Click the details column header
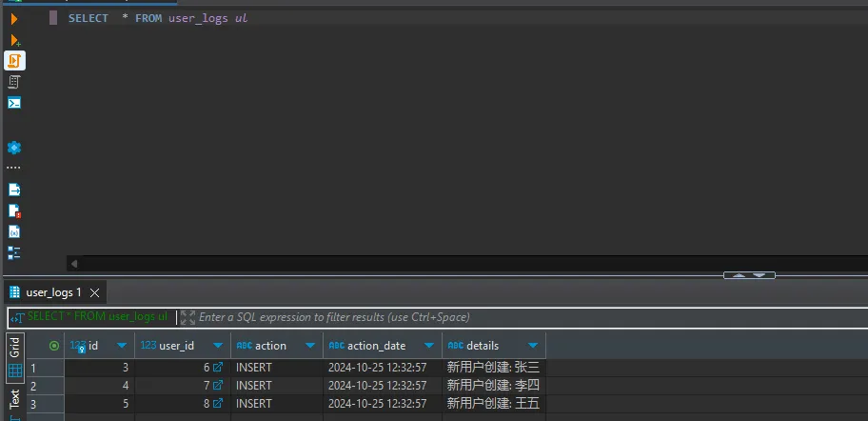868x421 pixels. (494, 346)
